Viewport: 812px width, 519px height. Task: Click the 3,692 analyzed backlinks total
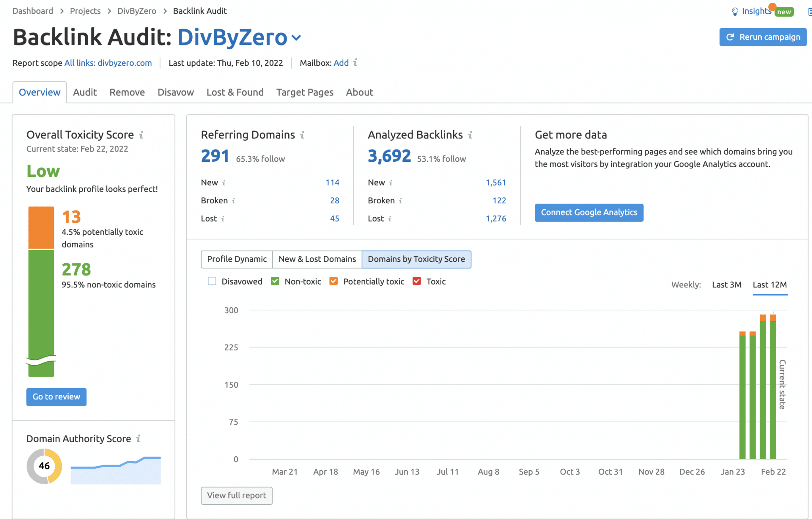tap(389, 156)
